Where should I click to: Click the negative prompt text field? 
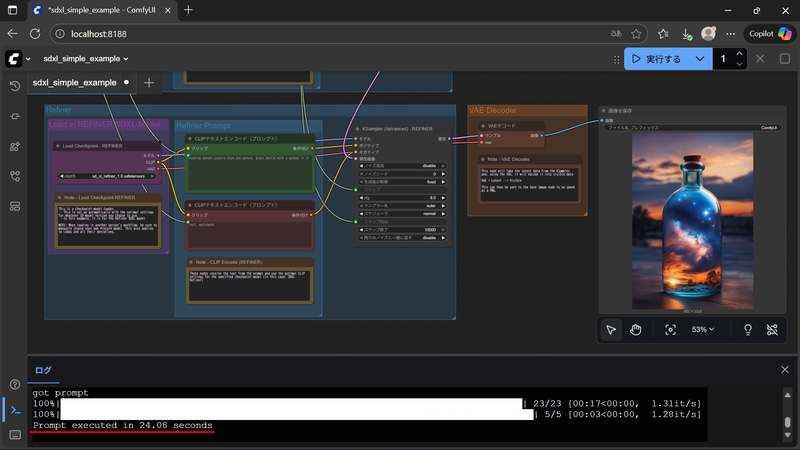(x=249, y=235)
